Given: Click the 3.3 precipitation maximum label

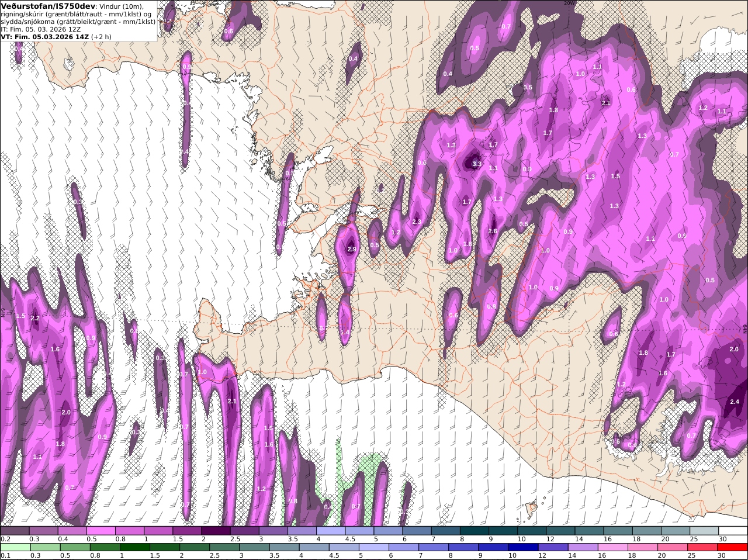Looking at the screenshot, I should pos(477,164).
